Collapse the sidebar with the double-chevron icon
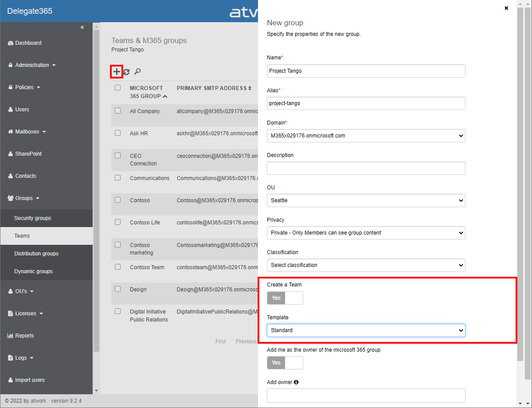 (x=82, y=27)
